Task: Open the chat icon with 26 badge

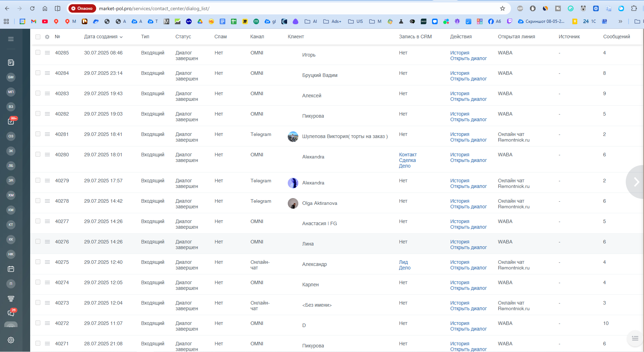Action: (x=11, y=313)
